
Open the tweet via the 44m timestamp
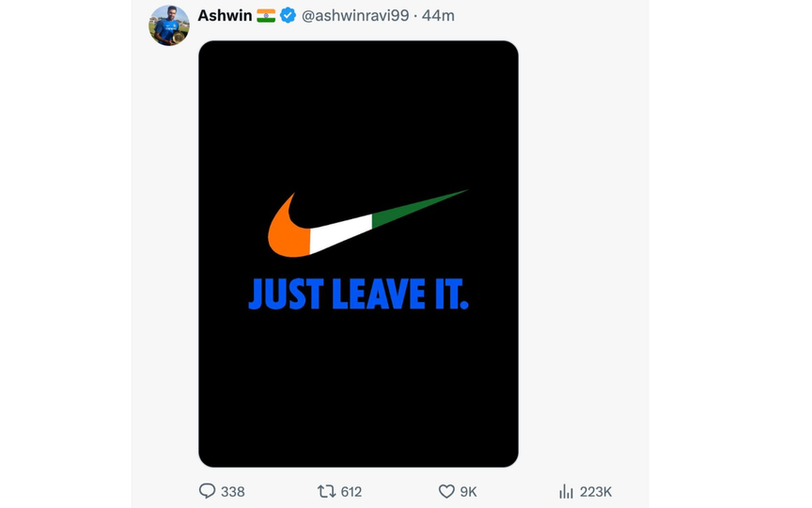click(x=438, y=16)
